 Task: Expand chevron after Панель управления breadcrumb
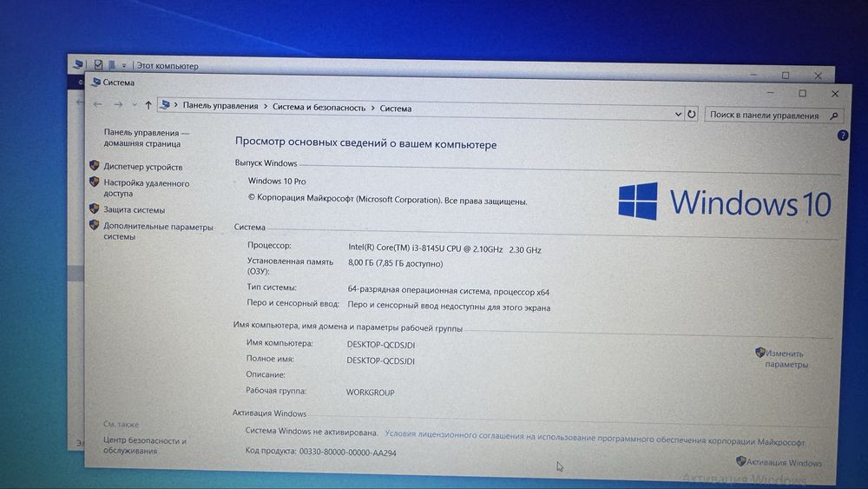265,107
